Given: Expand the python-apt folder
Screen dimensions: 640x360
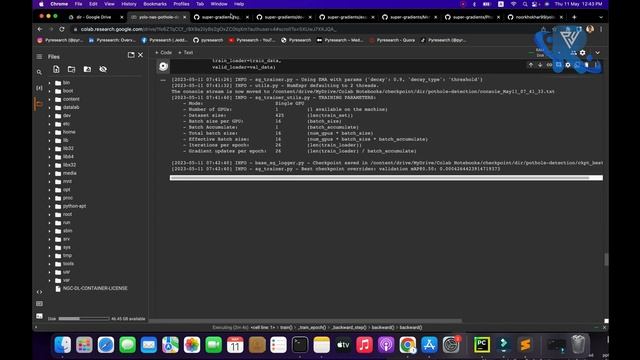Looking at the screenshot, I should point(50,206).
